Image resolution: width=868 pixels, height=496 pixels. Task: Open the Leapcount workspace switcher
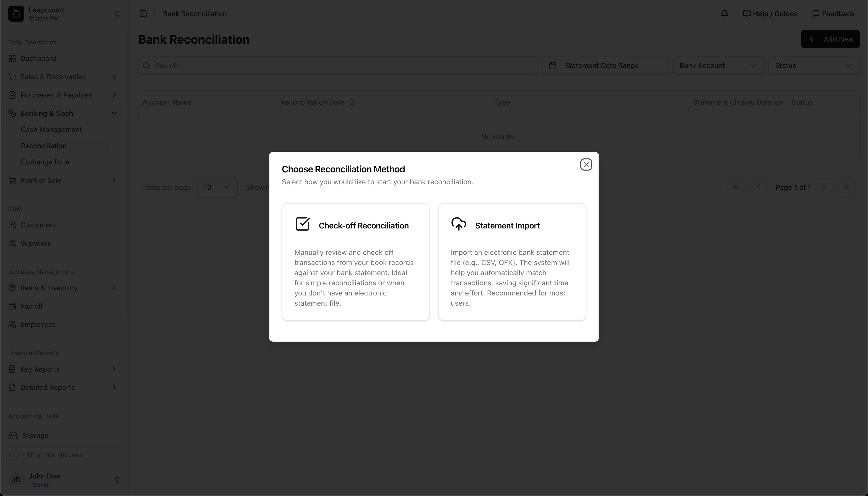[65, 14]
